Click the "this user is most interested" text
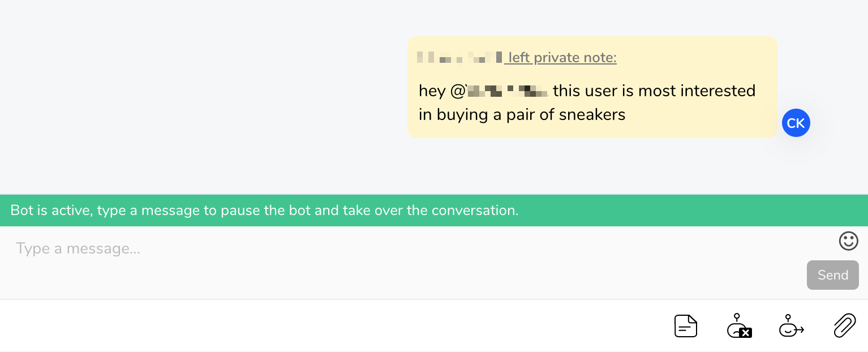 click(x=654, y=91)
